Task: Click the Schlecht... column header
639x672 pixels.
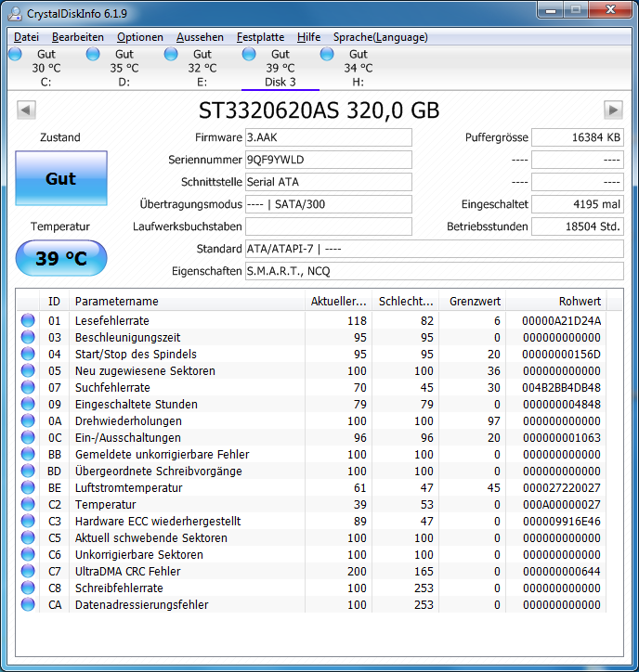Action: coord(406,302)
